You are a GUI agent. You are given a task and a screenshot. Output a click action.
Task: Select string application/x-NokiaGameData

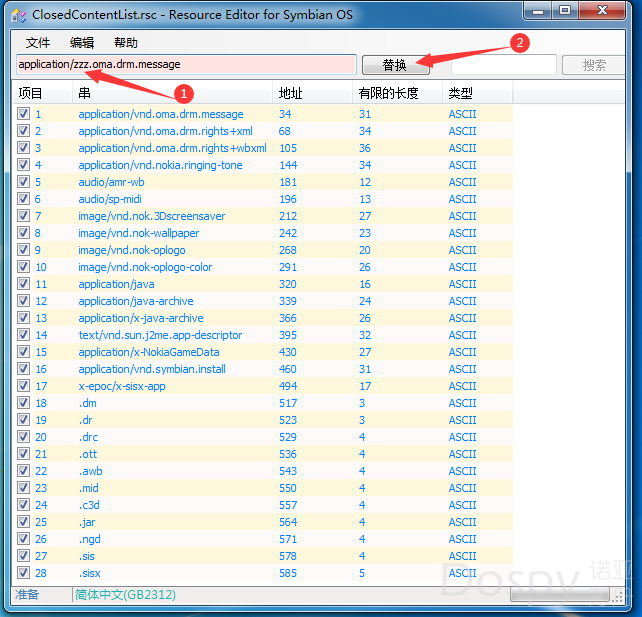pos(149,352)
